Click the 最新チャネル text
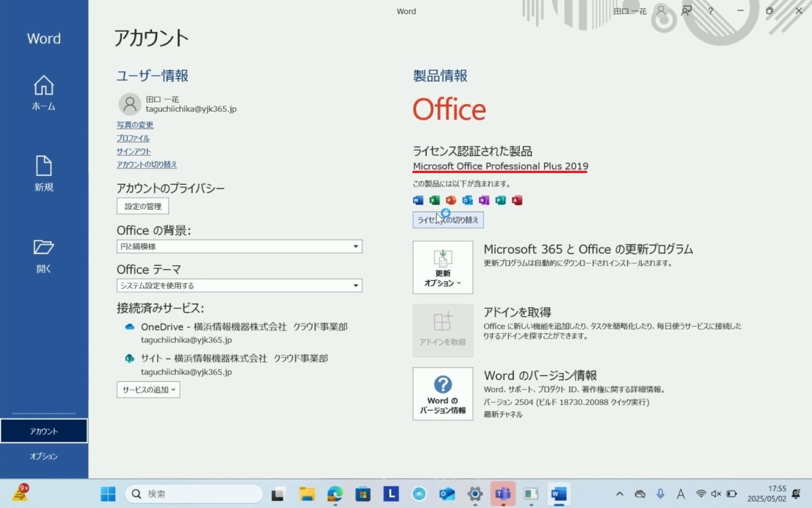Viewport: 812px width, 508px height. [503, 414]
